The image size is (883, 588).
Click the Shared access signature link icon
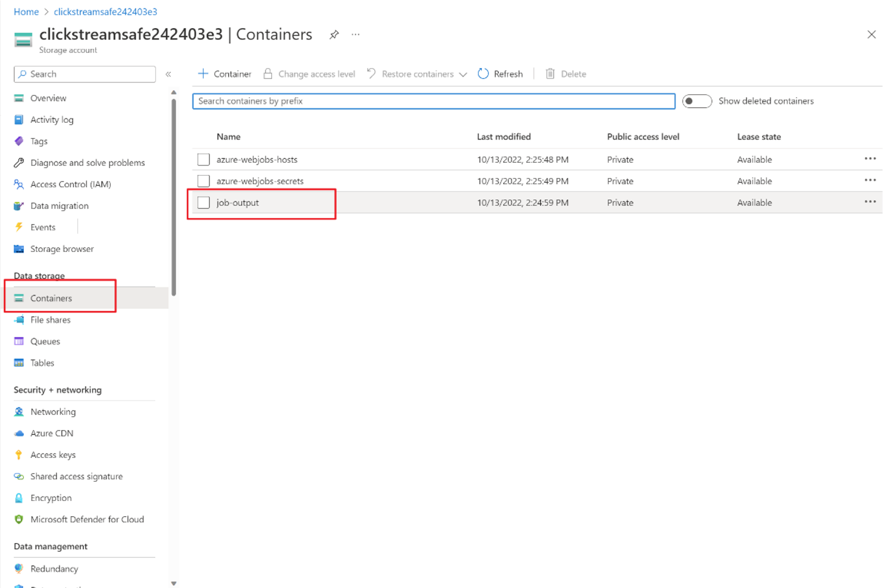[x=19, y=477]
